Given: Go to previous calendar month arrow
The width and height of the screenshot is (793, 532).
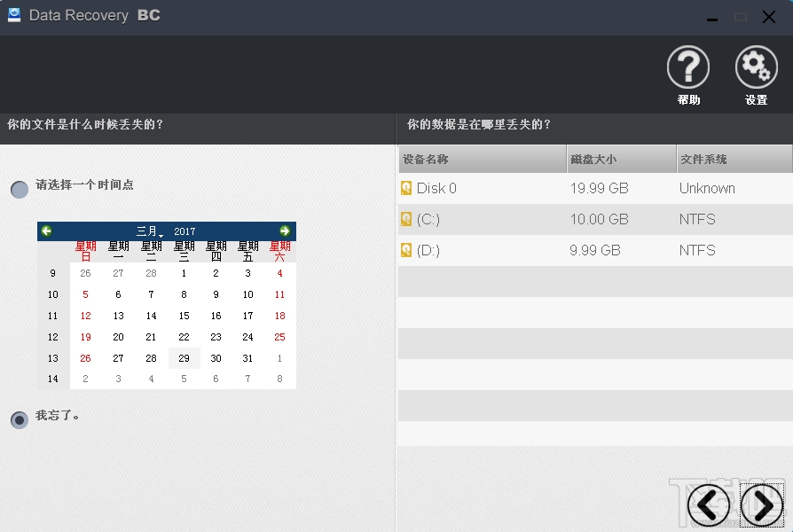Looking at the screenshot, I should (x=46, y=231).
